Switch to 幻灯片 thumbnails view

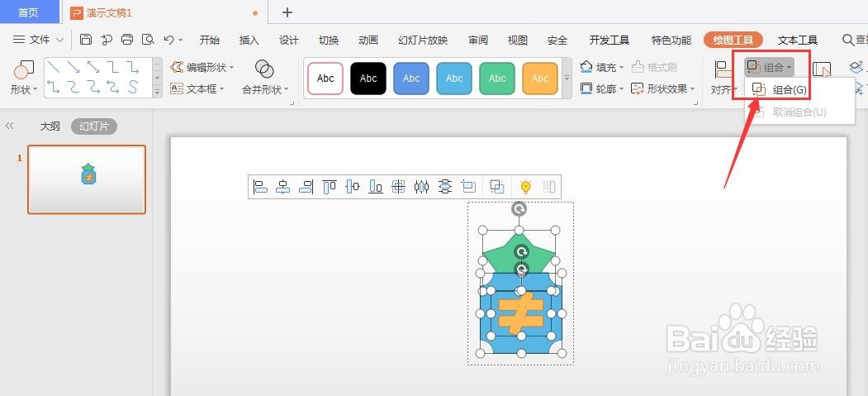point(94,126)
